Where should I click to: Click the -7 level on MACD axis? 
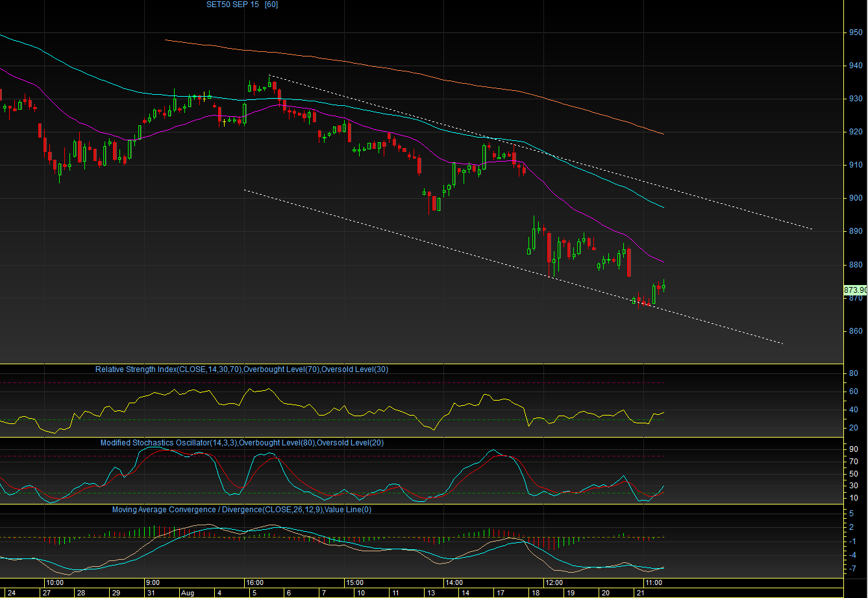[x=854, y=569]
